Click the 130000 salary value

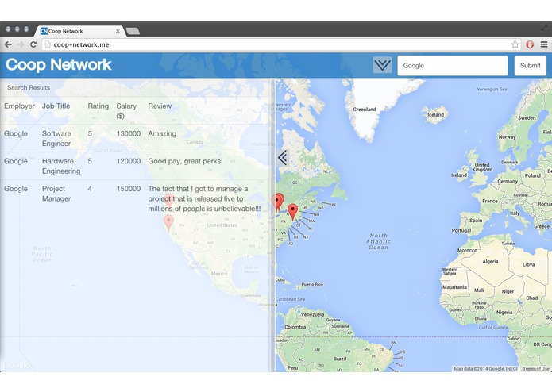129,133
